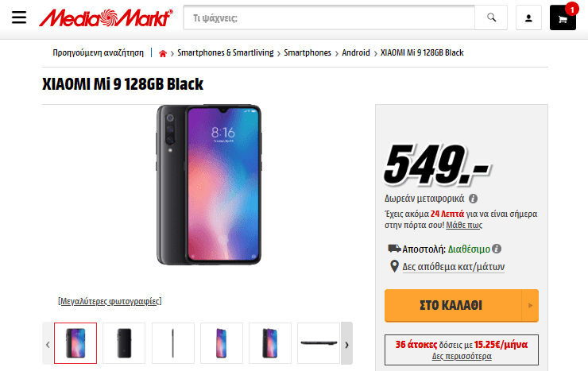The image size is (588, 371).
Task: Select the black back-view phone thumbnail
Action: click(124, 343)
